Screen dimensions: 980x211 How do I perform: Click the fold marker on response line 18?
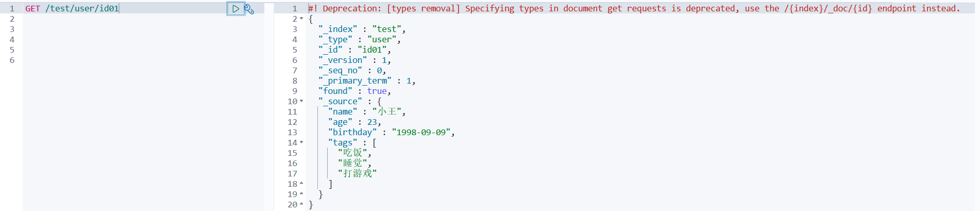(x=301, y=184)
